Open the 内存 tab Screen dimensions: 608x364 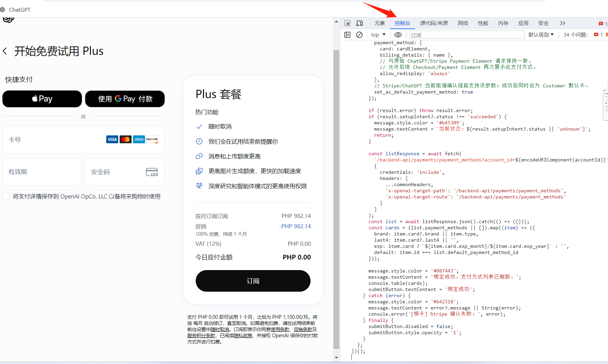[503, 23]
